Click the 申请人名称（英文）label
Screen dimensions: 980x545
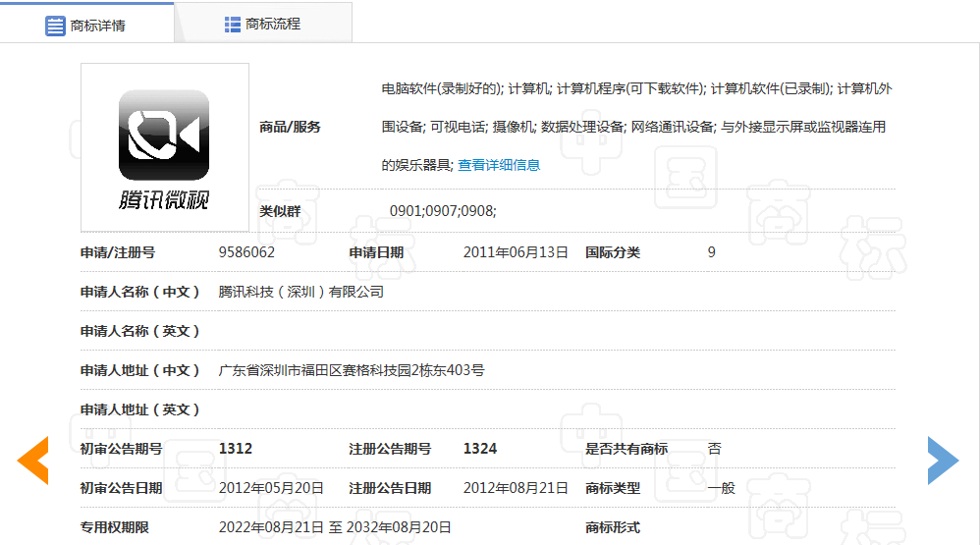click(140, 331)
